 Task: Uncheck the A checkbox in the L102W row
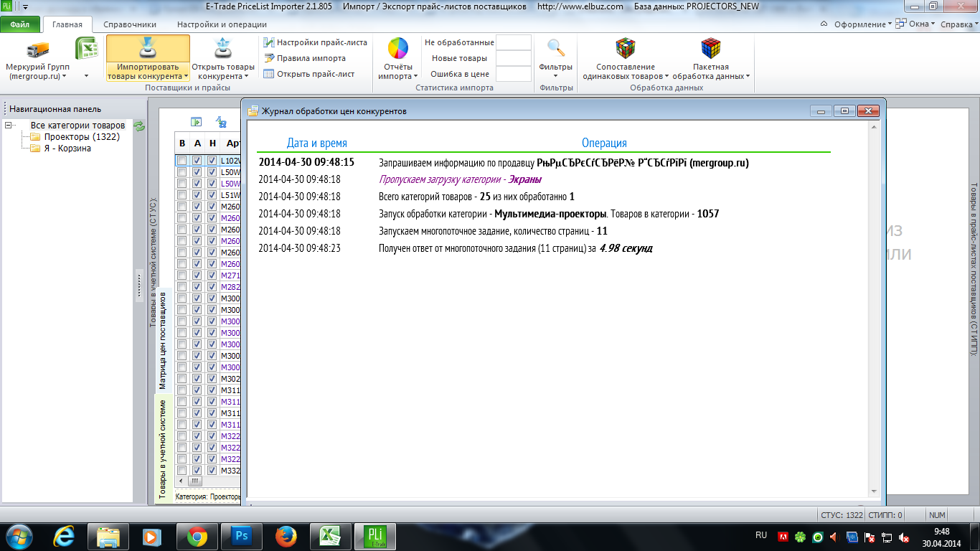point(197,161)
